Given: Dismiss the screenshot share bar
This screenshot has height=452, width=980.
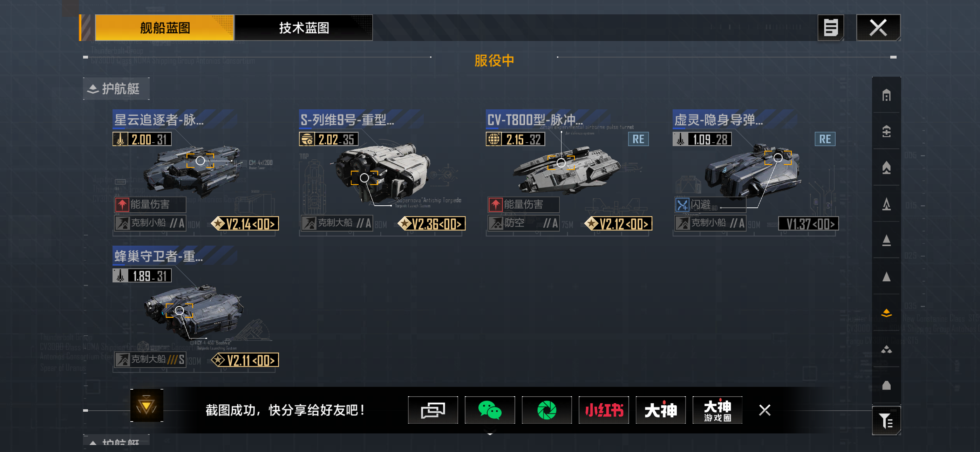Looking at the screenshot, I should (x=764, y=410).
